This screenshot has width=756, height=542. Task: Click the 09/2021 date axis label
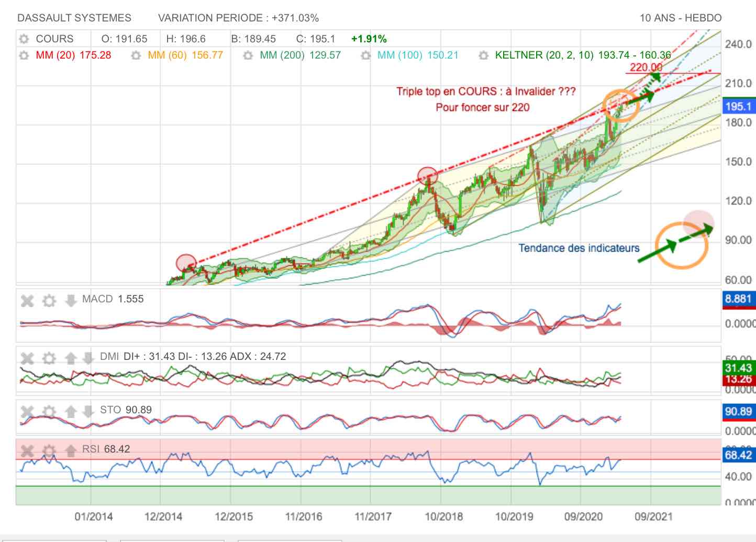pyautogui.click(x=653, y=517)
